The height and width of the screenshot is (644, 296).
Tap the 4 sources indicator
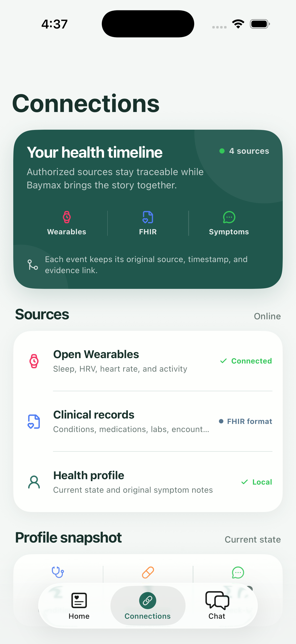244,151
